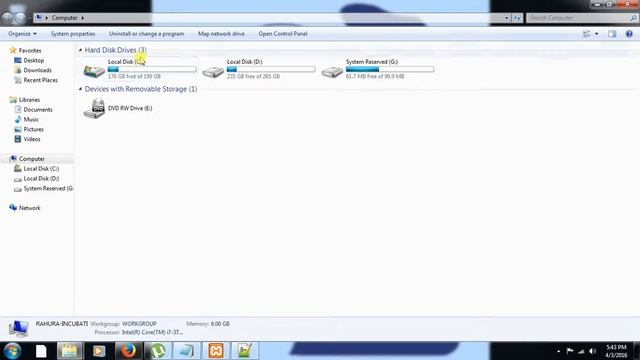Switch to Windows Explorer taskbar icon

[x=69, y=351]
